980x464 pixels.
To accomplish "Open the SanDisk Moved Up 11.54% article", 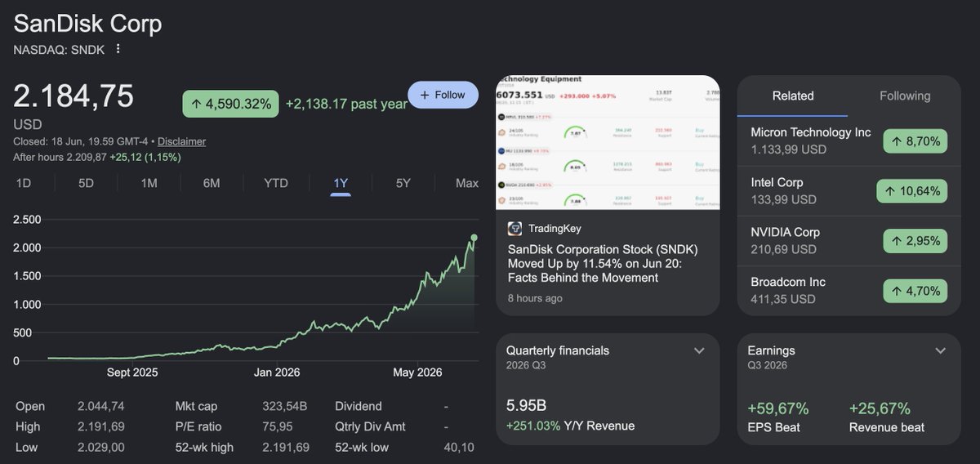I will coord(603,263).
